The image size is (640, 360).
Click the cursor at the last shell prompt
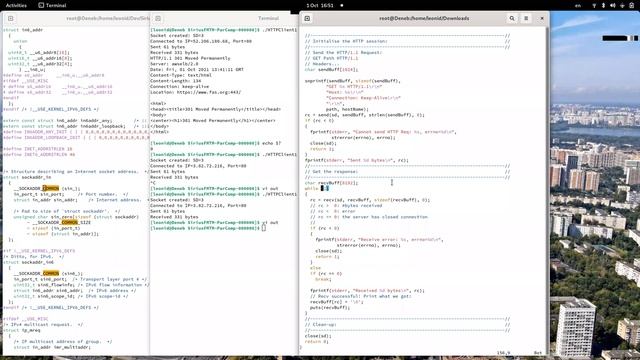pyautogui.click(x=264, y=228)
